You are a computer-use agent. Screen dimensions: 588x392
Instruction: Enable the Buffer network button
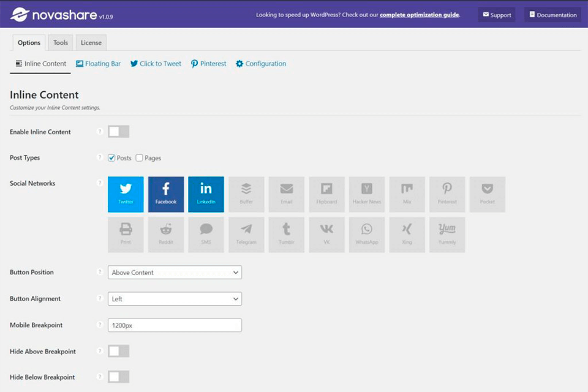(246, 194)
